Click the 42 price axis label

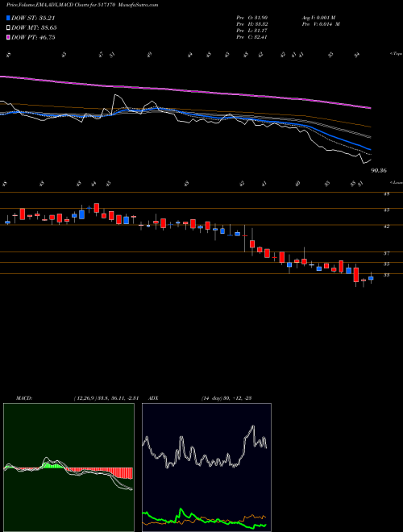[386, 227]
